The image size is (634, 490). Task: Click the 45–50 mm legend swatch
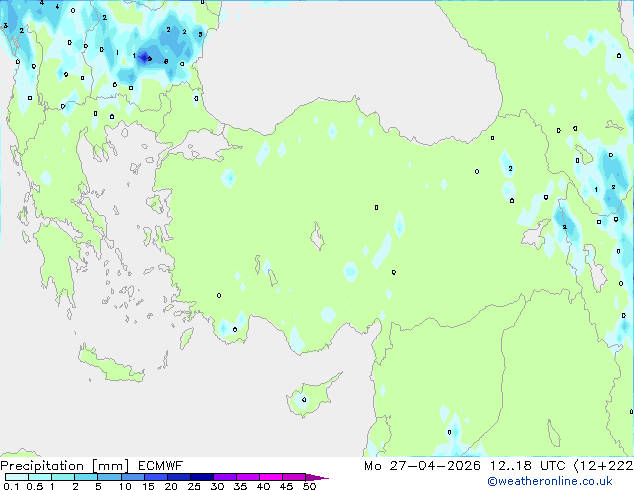pyautogui.click(x=294, y=477)
